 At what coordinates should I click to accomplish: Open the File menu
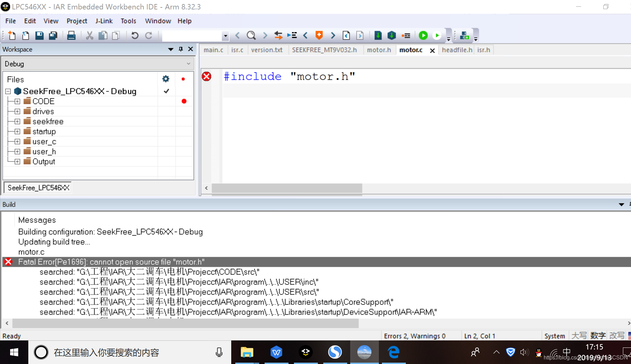[10, 21]
